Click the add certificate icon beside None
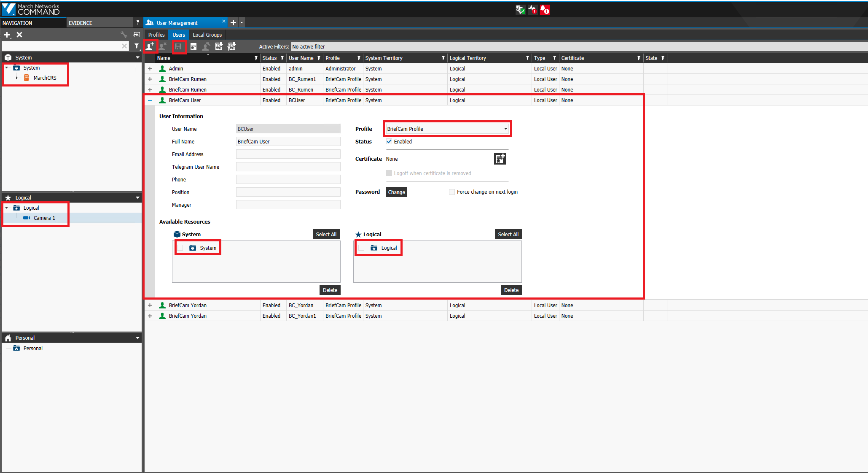This screenshot has width=868, height=473. coord(500,159)
